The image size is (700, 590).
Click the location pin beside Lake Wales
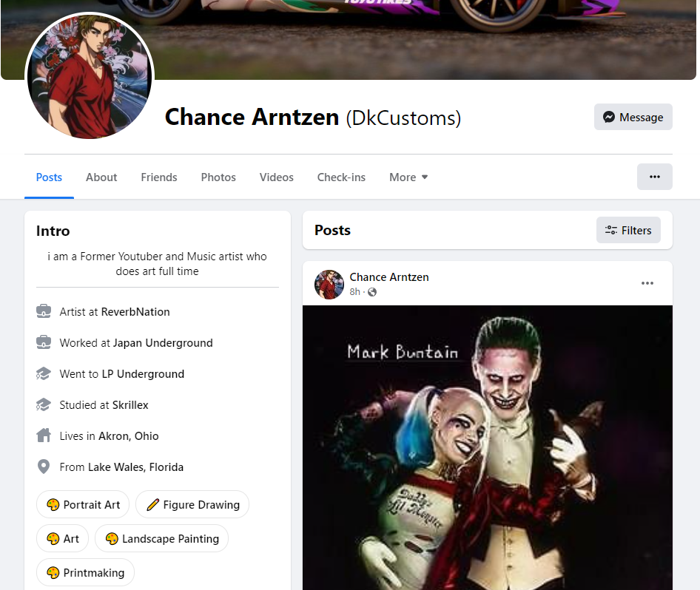click(x=44, y=467)
